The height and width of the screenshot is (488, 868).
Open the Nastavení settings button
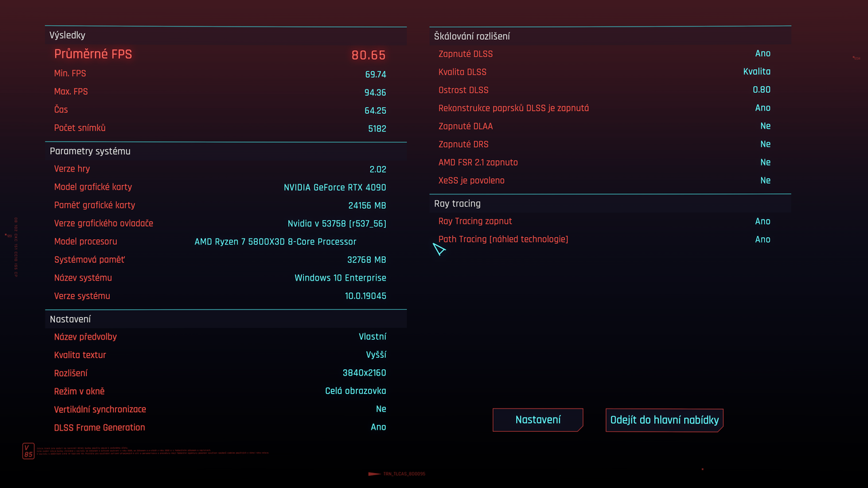tap(538, 420)
